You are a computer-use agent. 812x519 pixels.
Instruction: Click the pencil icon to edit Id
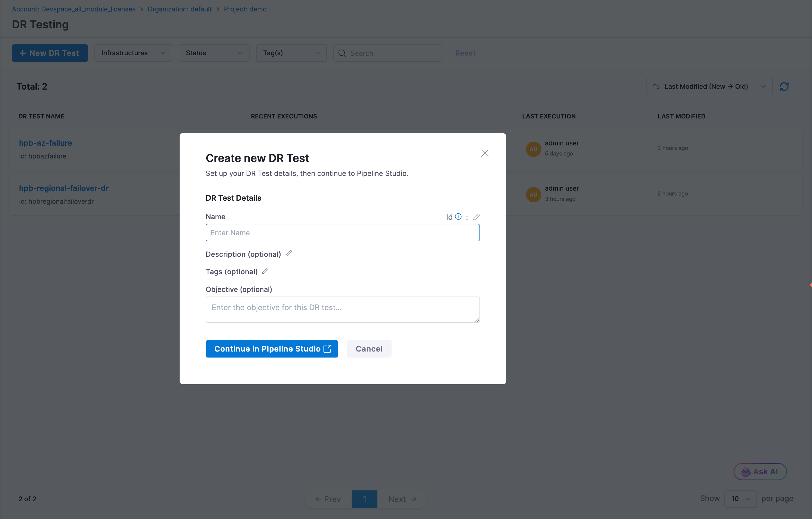tap(476, 217)
